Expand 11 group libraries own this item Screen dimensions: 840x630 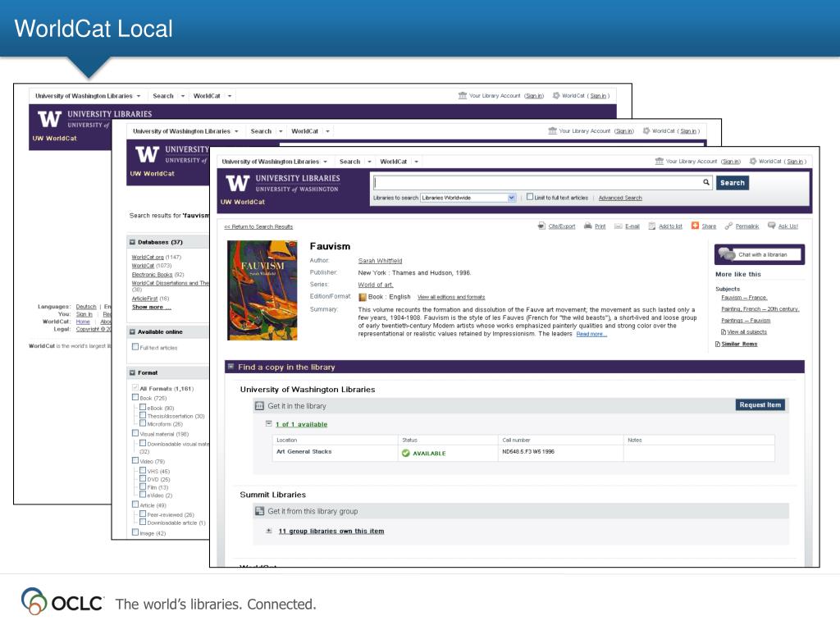[x=269, y=531]
